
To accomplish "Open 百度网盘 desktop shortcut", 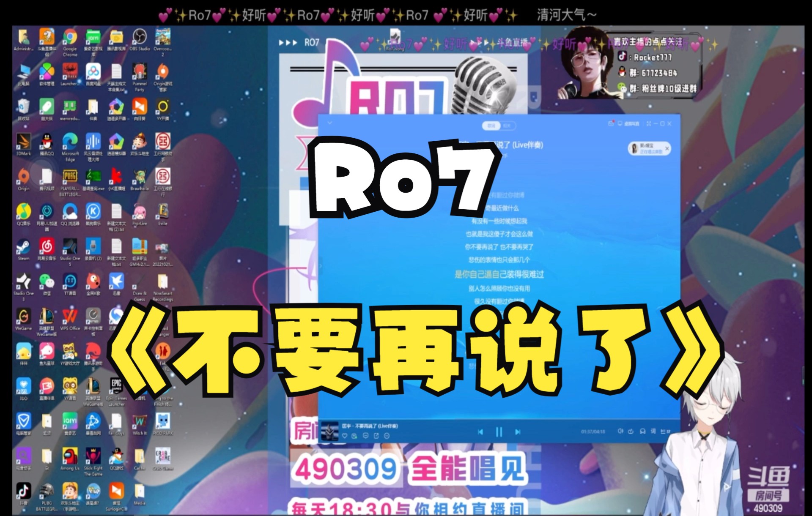I will 93,74.
